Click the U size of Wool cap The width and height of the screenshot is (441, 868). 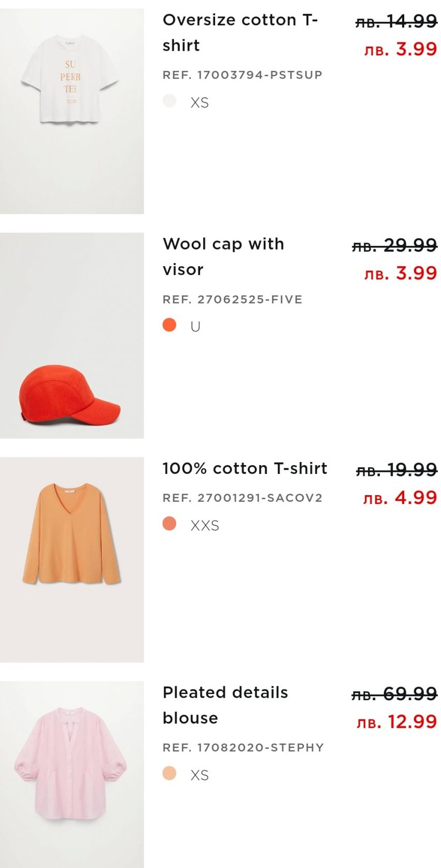coord(195,327)
